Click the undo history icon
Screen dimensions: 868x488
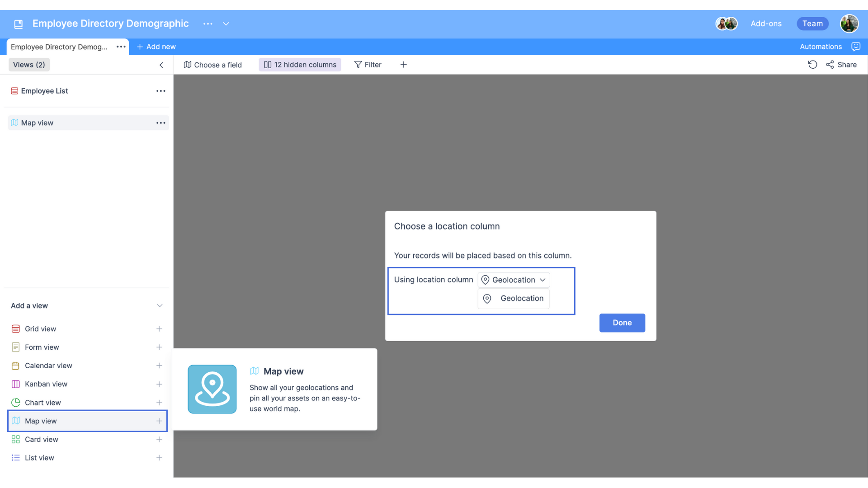click(x=812, y=65)
